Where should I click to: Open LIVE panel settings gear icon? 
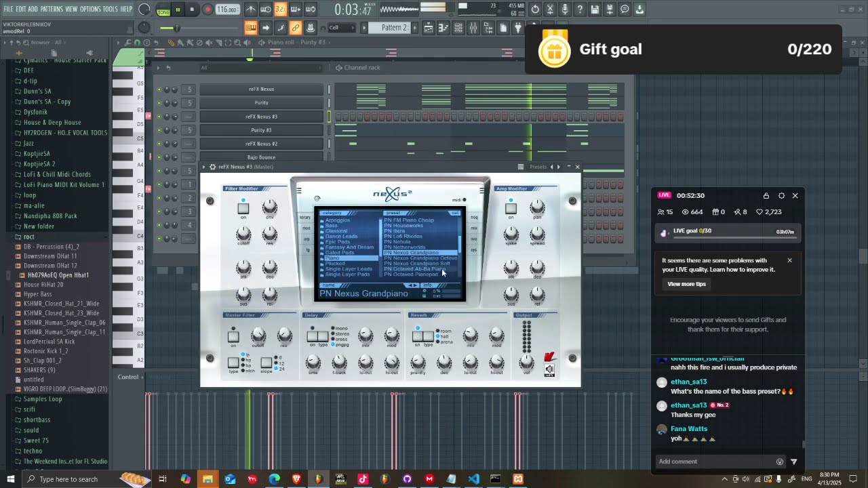[x=781, y=196]
